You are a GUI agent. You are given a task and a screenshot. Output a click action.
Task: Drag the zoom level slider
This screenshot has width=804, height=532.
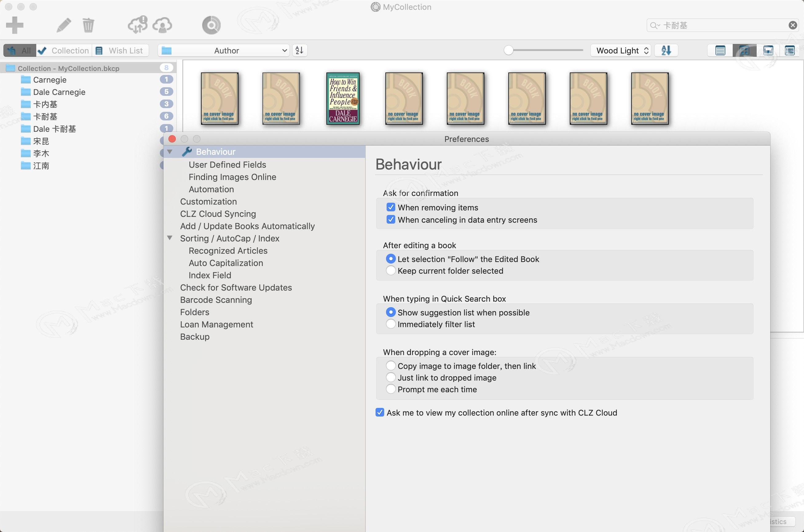click(x=509, y=50)
